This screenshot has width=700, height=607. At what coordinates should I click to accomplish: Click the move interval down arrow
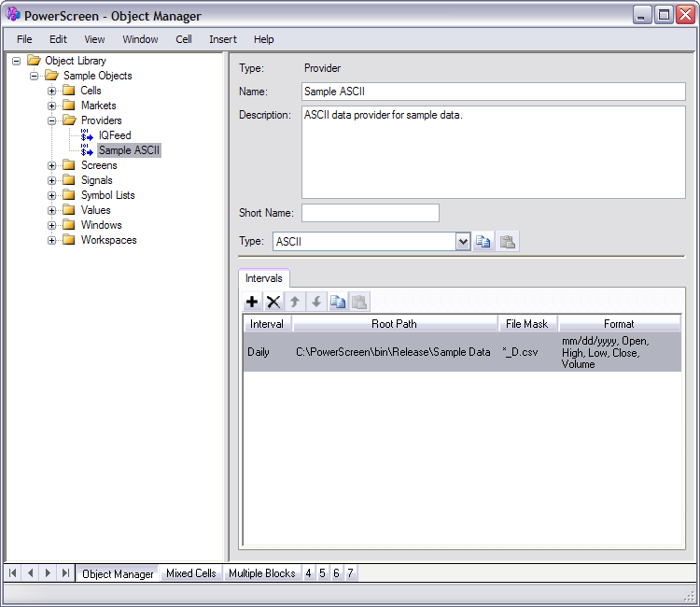click(316, 302)
